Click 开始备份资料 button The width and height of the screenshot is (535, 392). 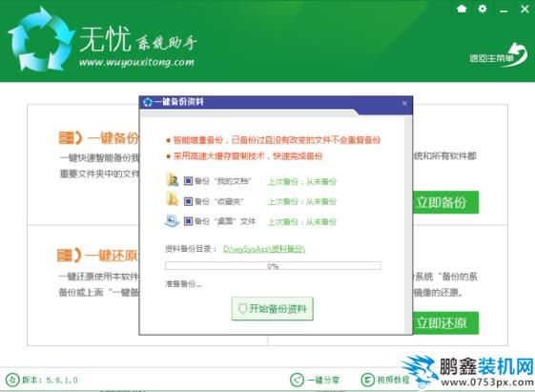[x=273, y=309]
